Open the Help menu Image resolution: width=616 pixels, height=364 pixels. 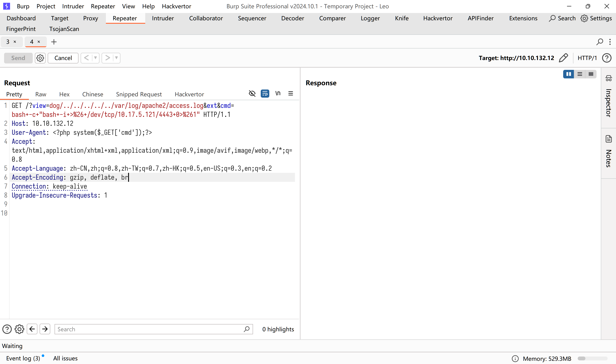point(148,6)
